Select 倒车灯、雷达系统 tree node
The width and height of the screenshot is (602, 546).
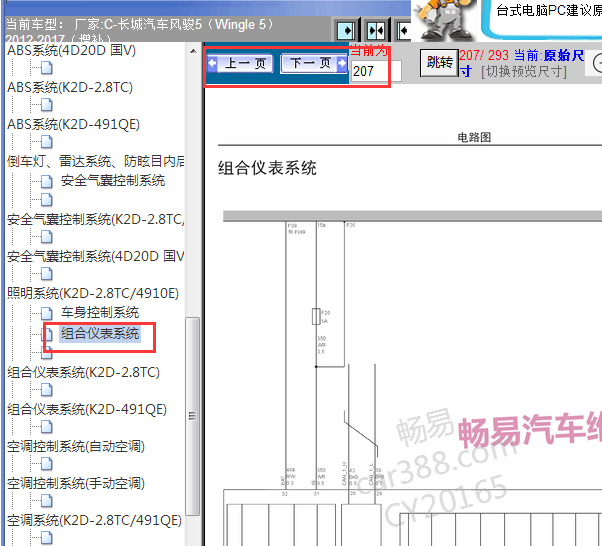point(96,161)
